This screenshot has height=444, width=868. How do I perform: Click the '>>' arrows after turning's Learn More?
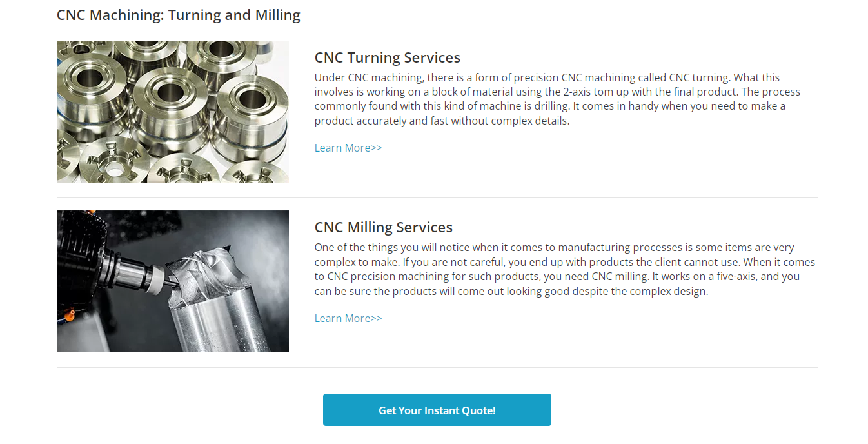click(377, 148)
